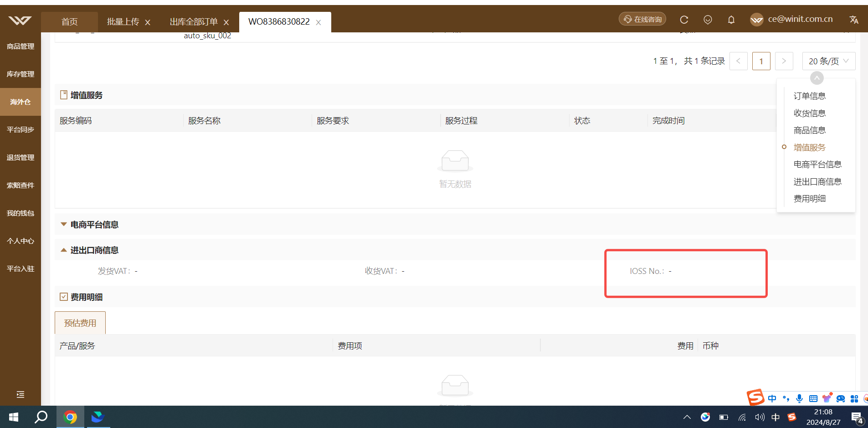868x428 pixels.
Task: Open the Windows notification center
Action: pyautogui.click(x=857, y=418)
